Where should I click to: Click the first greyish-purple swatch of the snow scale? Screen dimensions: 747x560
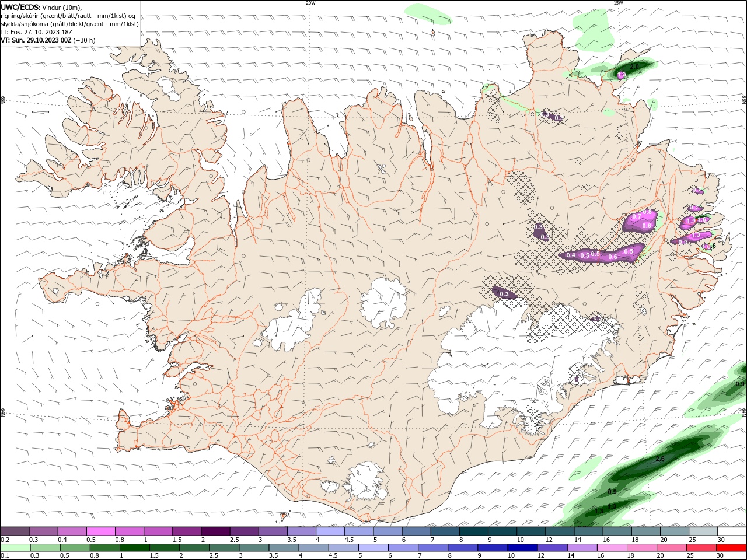15,531
